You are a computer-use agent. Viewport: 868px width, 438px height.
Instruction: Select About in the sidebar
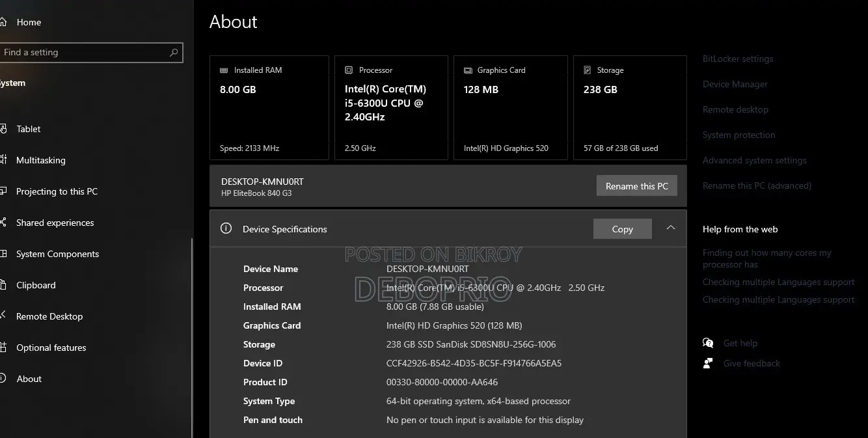pos(29,379)
